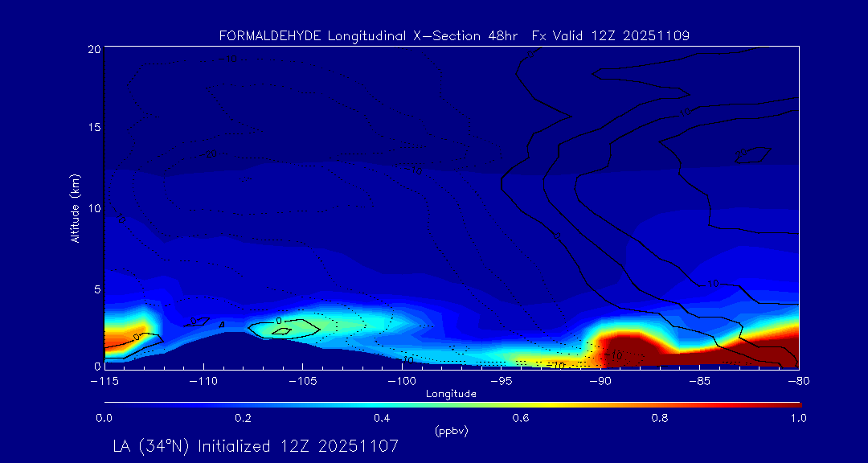Click the colorbar at the 0.4 mark
This screenshot has width=868, height=463.
tap(383, 404)
